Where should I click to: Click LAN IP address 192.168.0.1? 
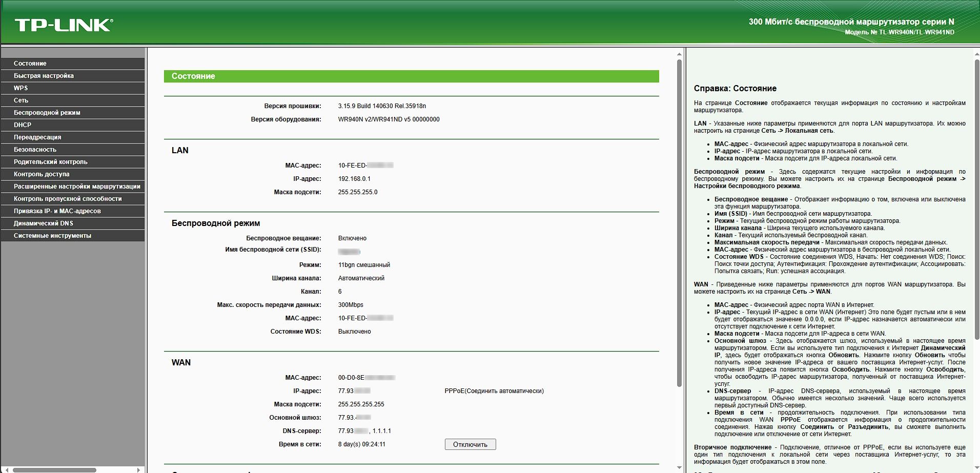(354, 179)
